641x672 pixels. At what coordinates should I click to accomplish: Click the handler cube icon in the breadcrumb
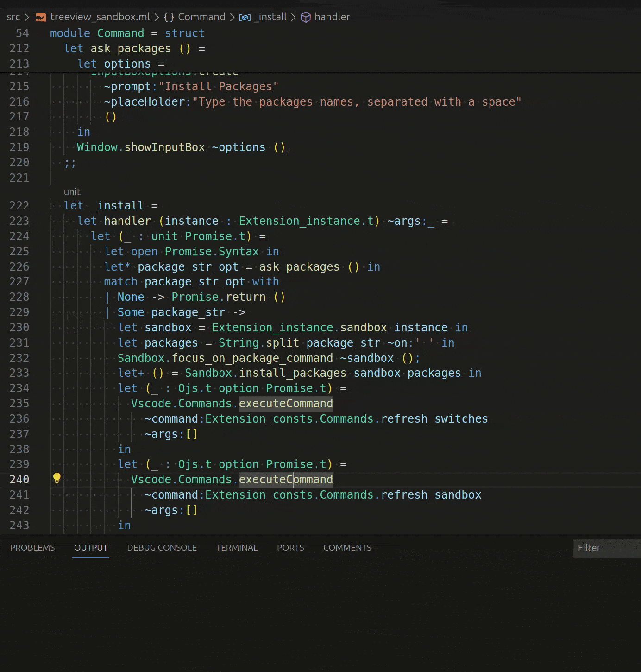coord(306,17)
